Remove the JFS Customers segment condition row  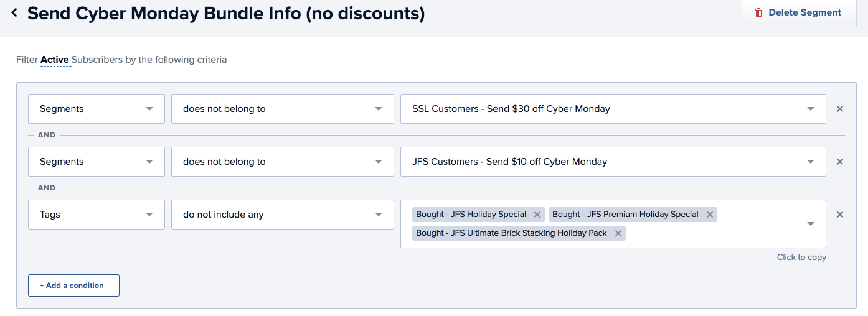coord(839,162)
